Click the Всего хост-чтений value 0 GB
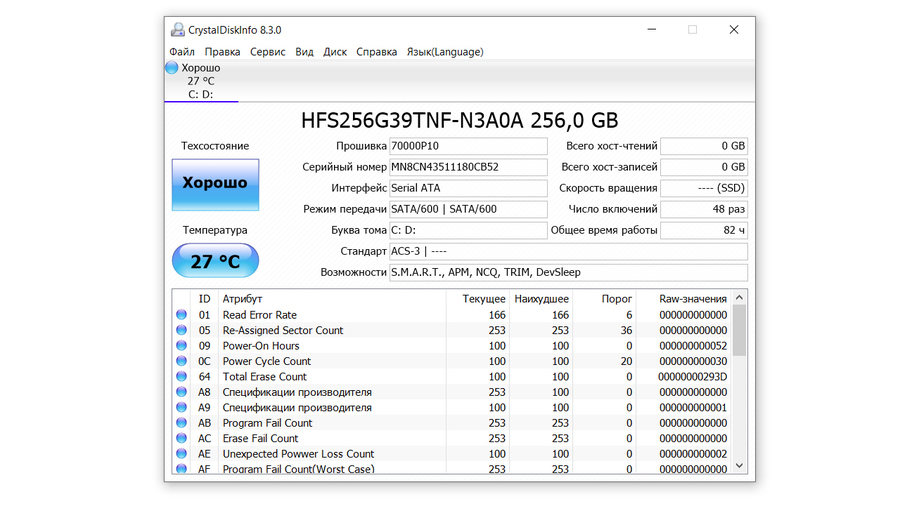 [x=704, y=146]
